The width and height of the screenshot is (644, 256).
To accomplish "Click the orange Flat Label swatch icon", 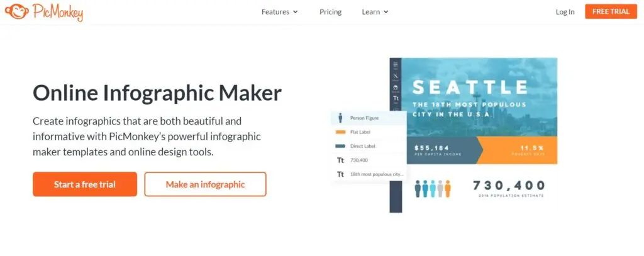I will [340, 132].
